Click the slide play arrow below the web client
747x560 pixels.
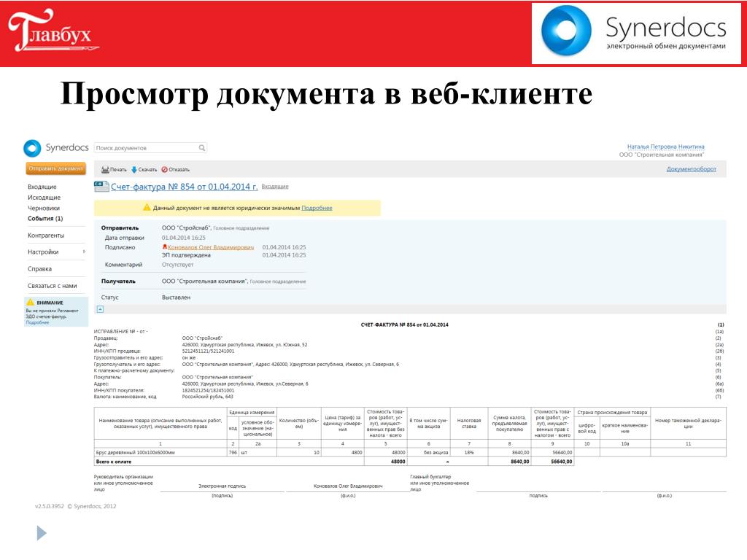point(42,533)
